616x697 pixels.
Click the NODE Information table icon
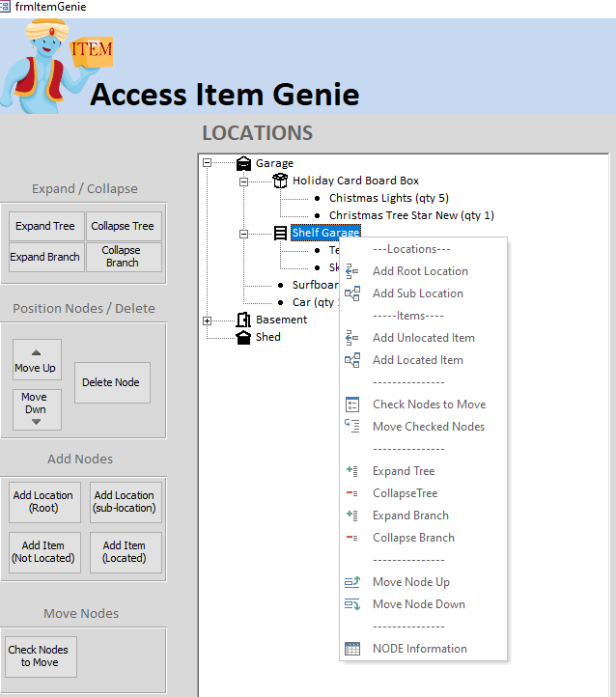[x=352, y=649]
